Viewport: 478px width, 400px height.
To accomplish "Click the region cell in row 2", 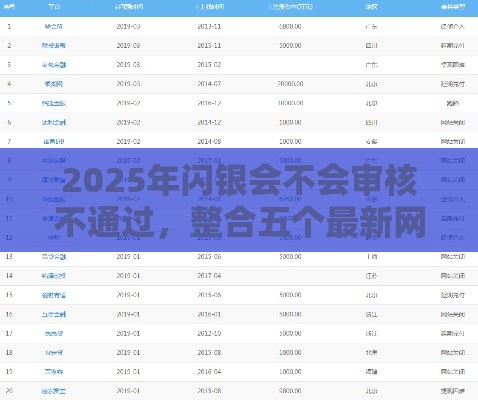I will click(371, 45).
